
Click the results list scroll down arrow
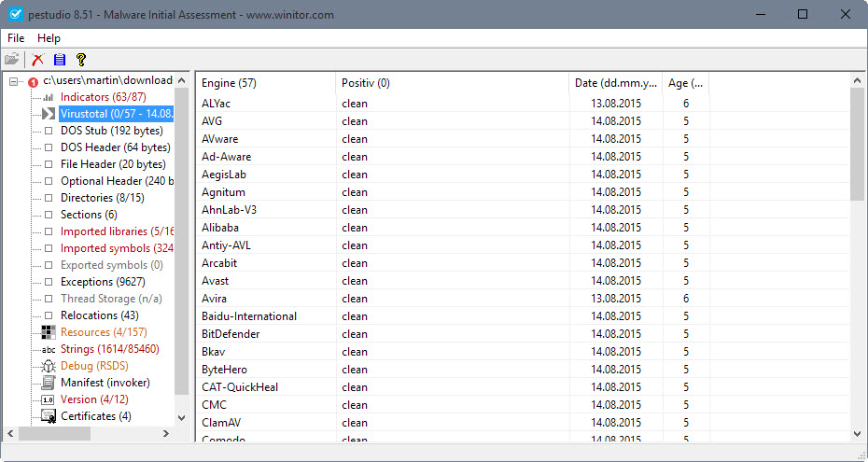(857, 434)
